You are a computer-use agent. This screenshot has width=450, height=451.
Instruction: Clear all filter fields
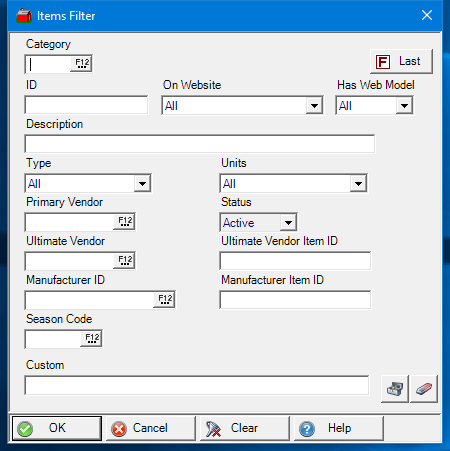(245, 428)
